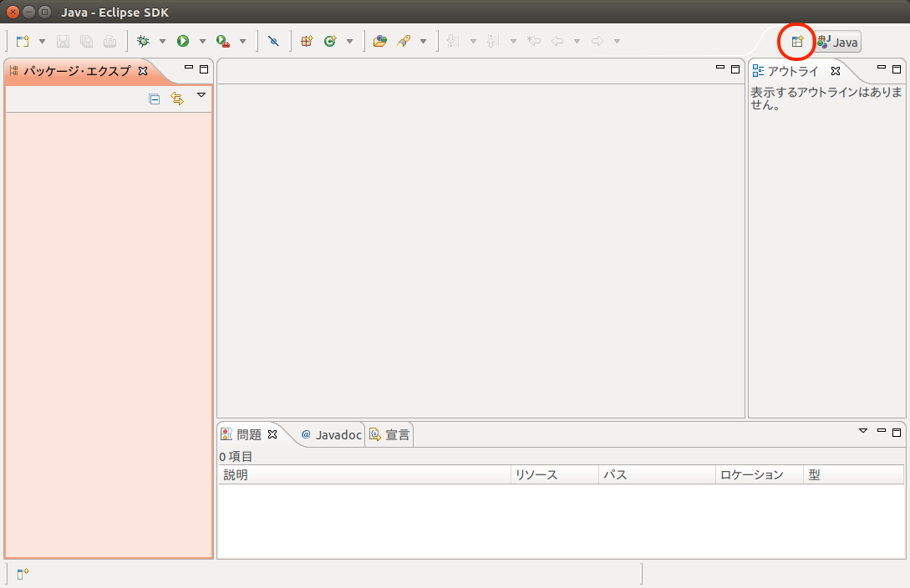Toggle Skip All Breakpoints icon
Image resolution: width=910 pixels, height=588 pixels.
pos(273,41)
